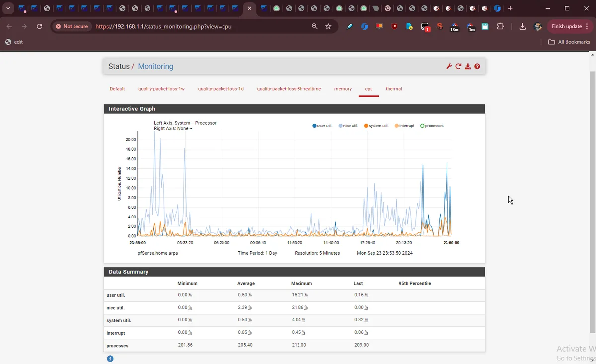Viewport: 596px width, 364px height.
Task: Hide the 'system util.' series via legend
Action: [376, 126]
